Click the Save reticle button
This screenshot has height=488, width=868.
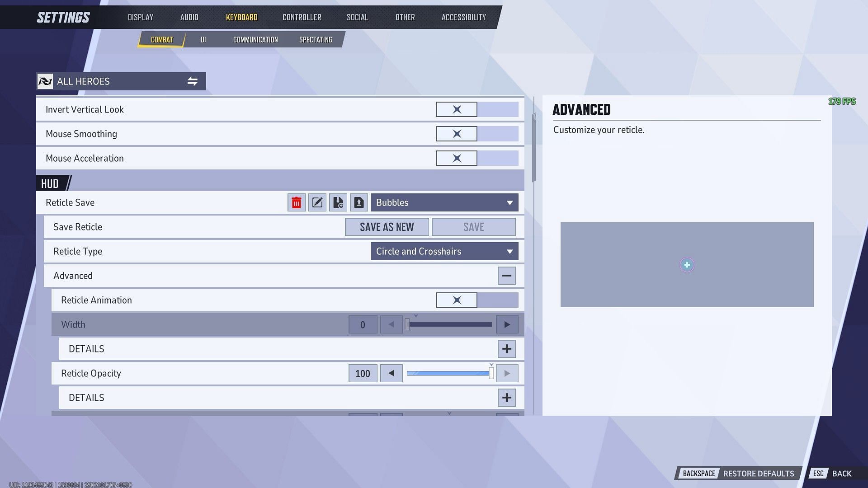tap(474, 227)
